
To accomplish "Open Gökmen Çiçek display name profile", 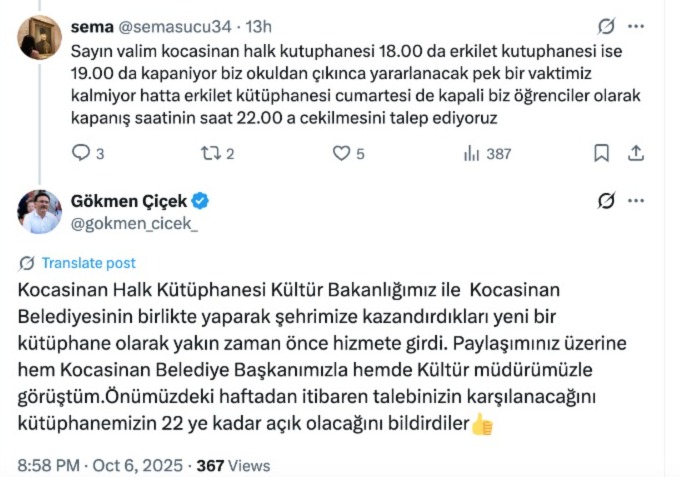I will click(x=129, y=201).
